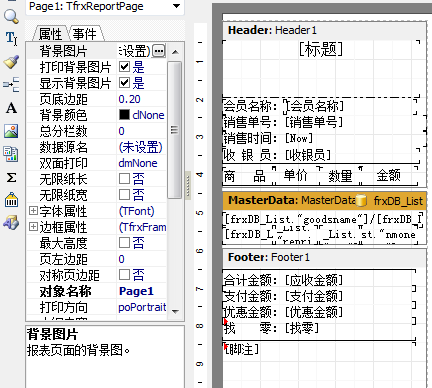
Task: Select the frxDB_List goodsname memo object
Action: [x=323, y=219]
